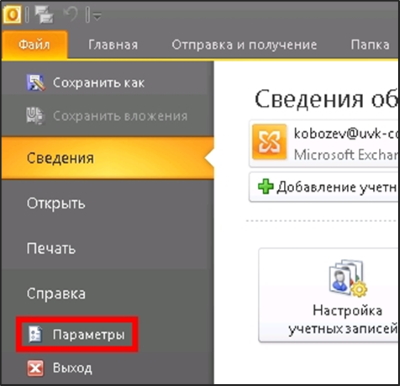
Task: Click the Сведения об heading text
Action: click(x=326, y=99)
